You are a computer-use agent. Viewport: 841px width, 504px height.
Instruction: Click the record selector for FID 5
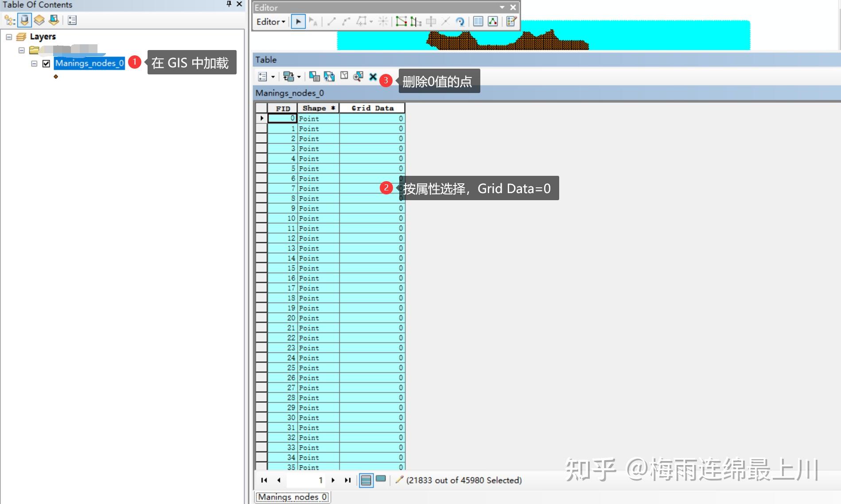point(261,168)
